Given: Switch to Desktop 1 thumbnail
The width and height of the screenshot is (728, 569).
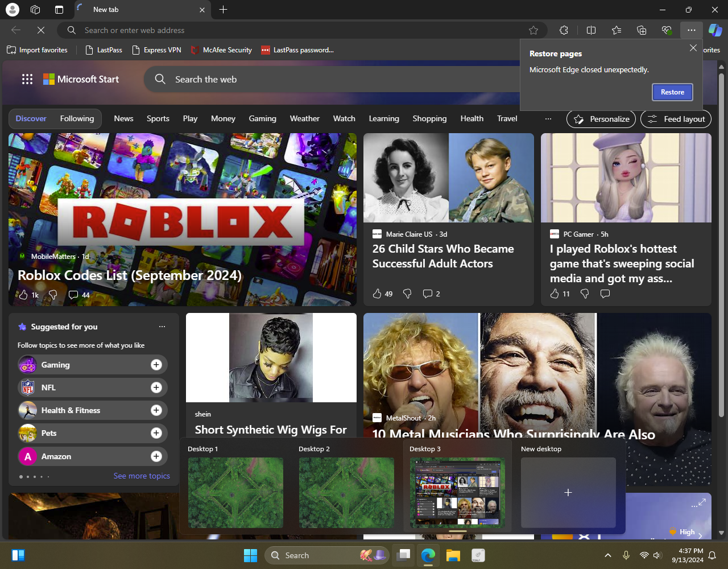Looking at the screenshot, I should coord(235,493).
